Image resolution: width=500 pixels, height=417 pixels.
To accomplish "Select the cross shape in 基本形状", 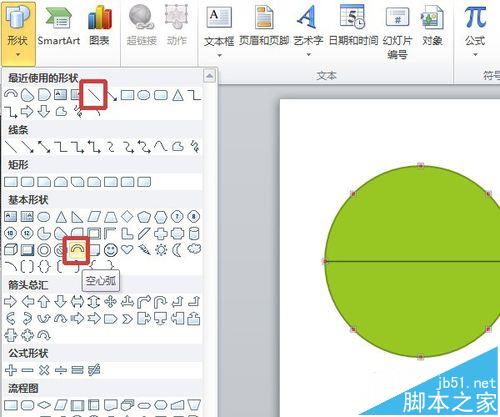I will [161, 234].
